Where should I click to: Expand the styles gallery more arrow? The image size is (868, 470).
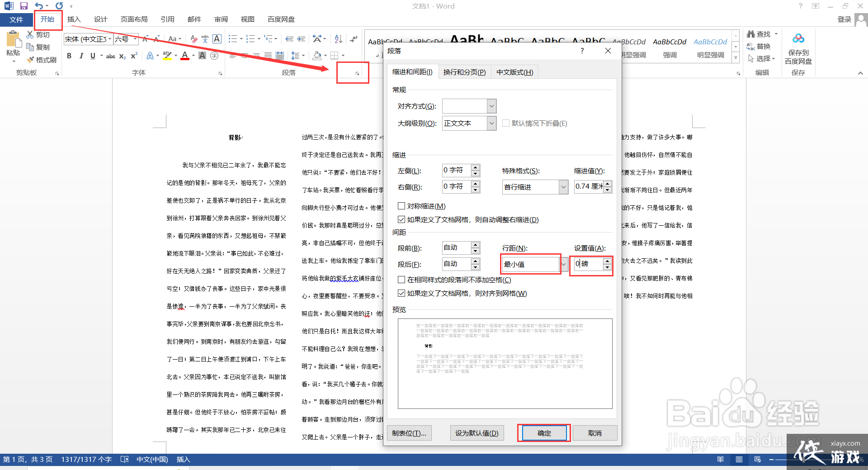coord(736,58)
